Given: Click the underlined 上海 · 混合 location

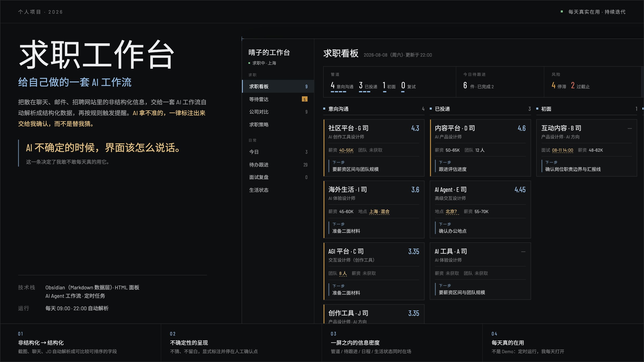Looking at the screenshot, I should point(379,212).
